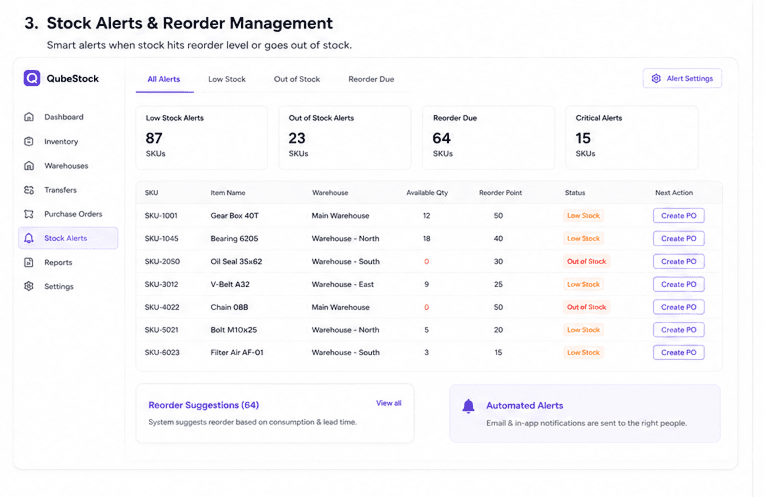The width and height of the screenshot is (764, 497).
Task: Create PO for Gear Box 40T
Action: (679, 215)
